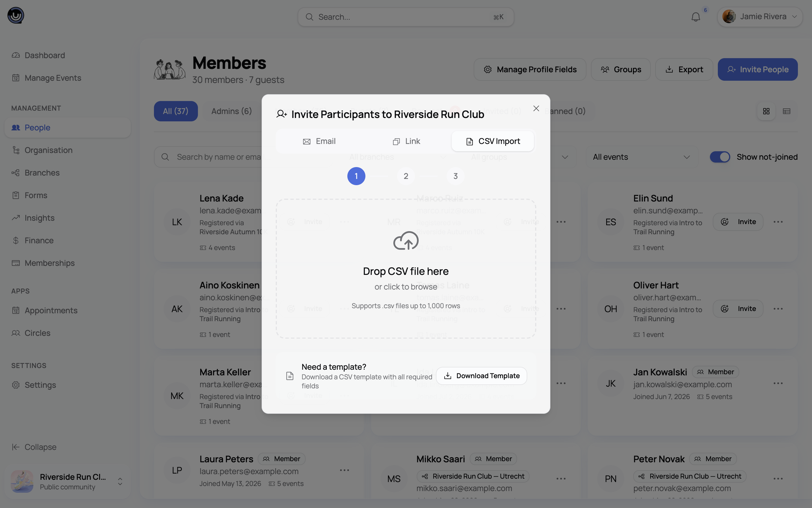Open more options for Peter Novak
Viewport: 812px width, 508px height.
778,479
